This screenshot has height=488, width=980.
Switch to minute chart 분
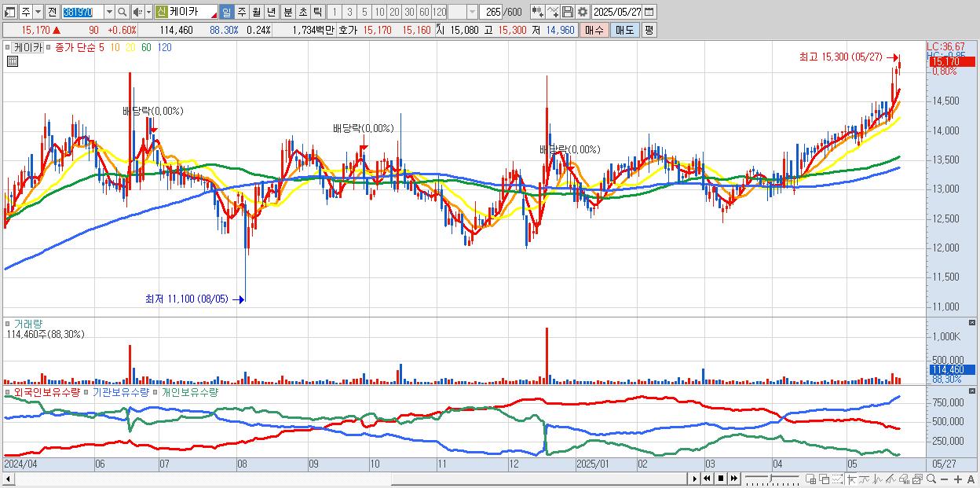click(287, 12)
